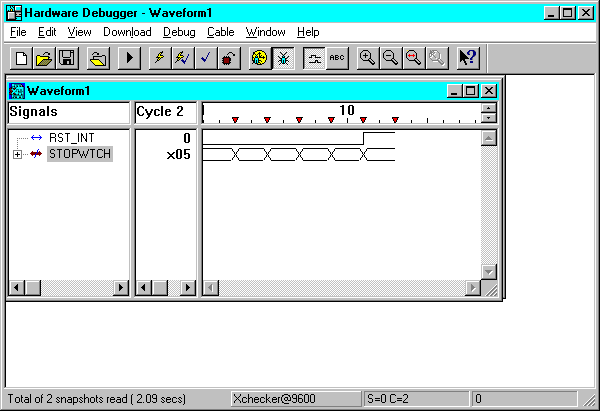The image size is (600, 411).
Task: Click the S=0 C=2 status bar field
Action: click(x=416, y=399)
